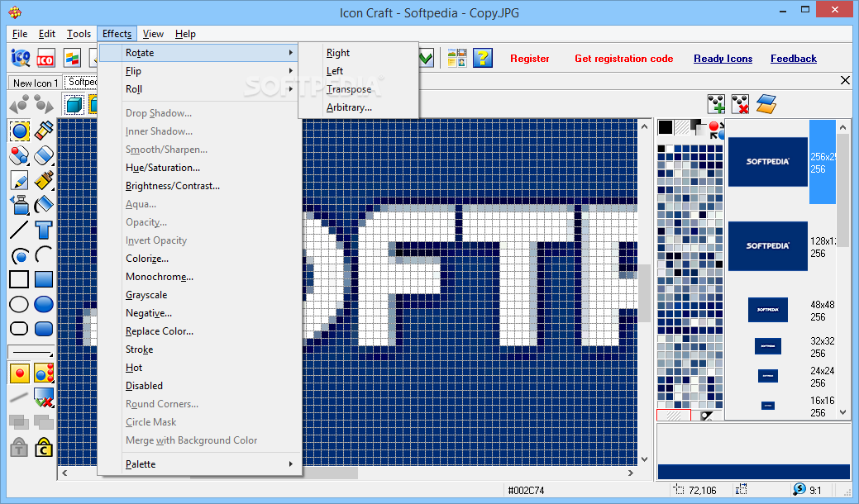Click the ICO toolbar icon

coord(45,58)
